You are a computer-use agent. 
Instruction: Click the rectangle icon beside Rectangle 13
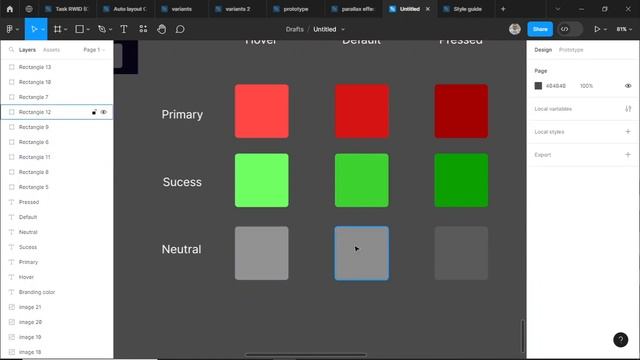coord(11,67)
